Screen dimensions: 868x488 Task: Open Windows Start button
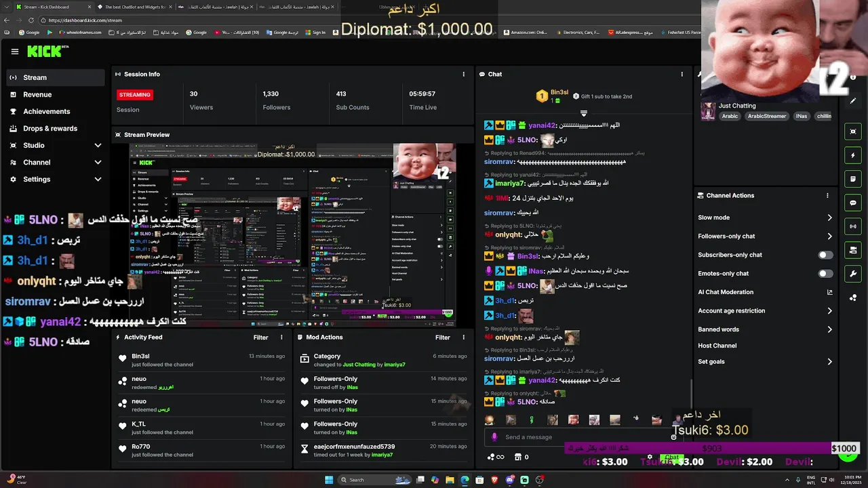tap(329, 480)
